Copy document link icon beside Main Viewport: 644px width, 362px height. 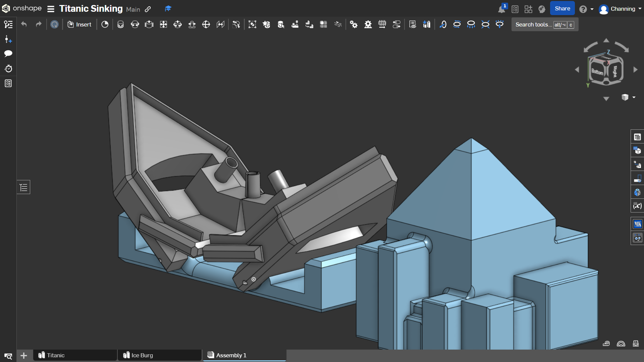[148, 9]
